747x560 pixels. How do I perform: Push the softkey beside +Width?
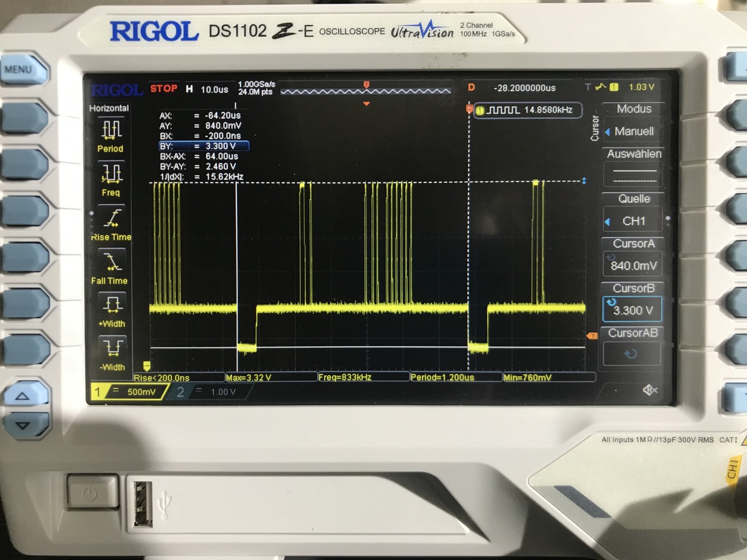click(x=25, y=304)
